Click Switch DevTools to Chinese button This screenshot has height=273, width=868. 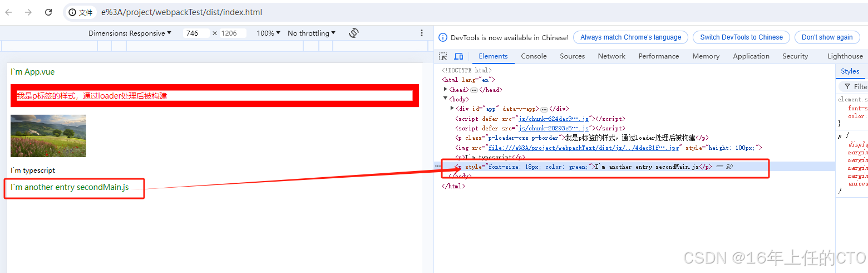point(741,37)
